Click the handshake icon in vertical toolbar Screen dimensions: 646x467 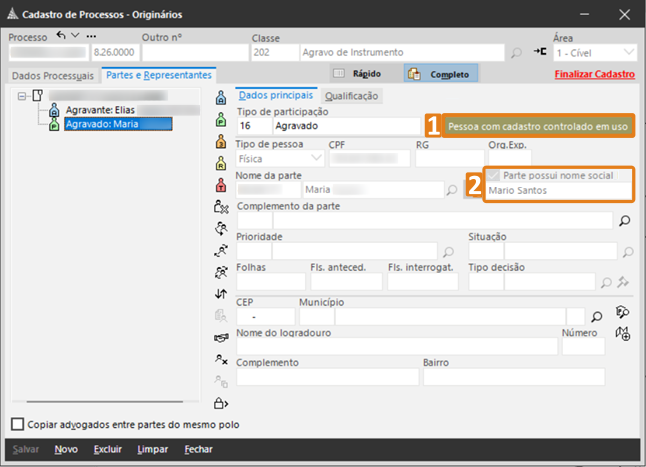coord(222,337)
